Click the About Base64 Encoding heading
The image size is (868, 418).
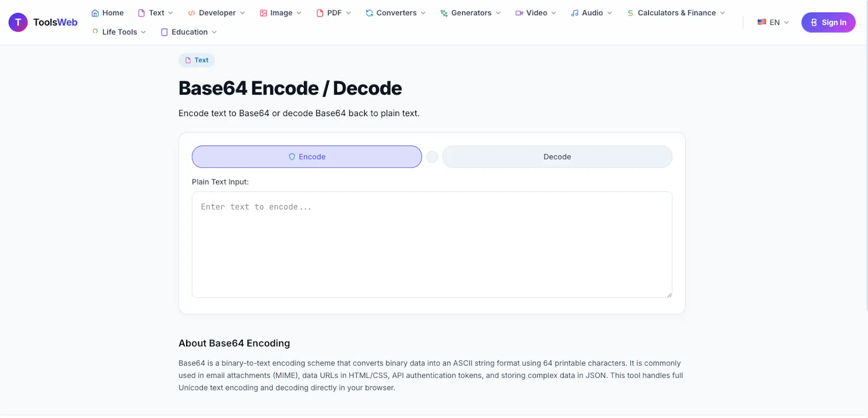tap(234, 343)
